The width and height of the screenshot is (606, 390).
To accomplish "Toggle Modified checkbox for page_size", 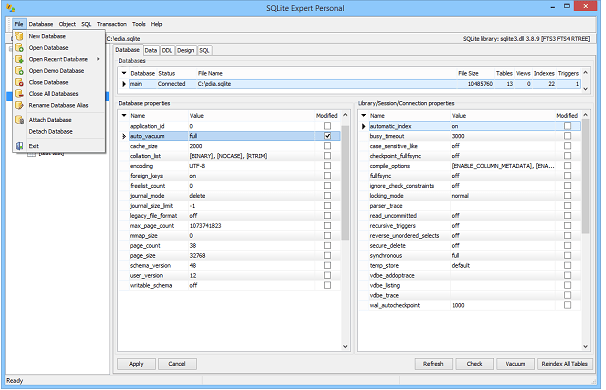I will point(327,255).
